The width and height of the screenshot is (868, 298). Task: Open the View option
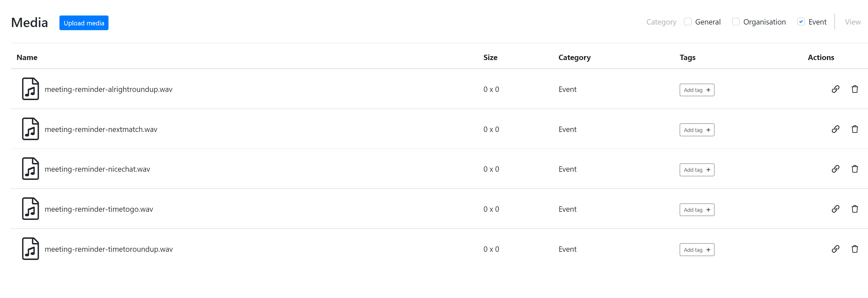click(852, 22)
